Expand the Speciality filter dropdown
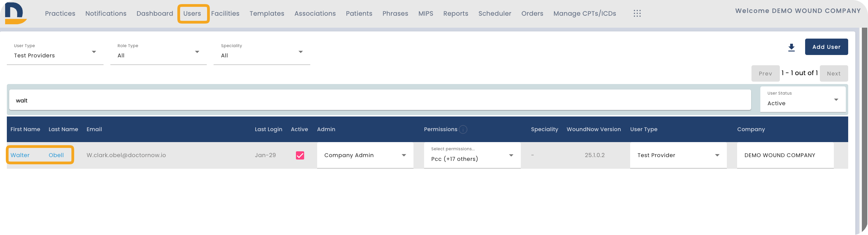Image resolution: width=868 pixels, height=235 pixels. pyautogui.click(x=262, y=52)
